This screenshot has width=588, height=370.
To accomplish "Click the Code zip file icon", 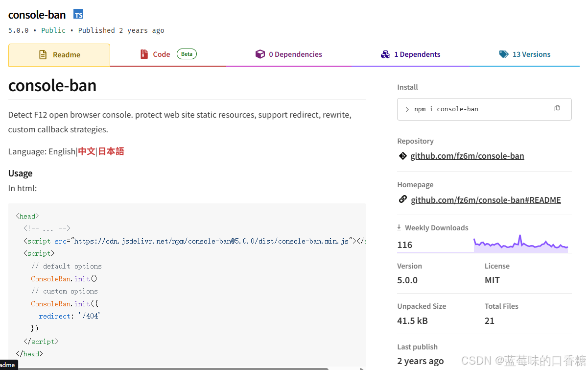I will (144, 54).
